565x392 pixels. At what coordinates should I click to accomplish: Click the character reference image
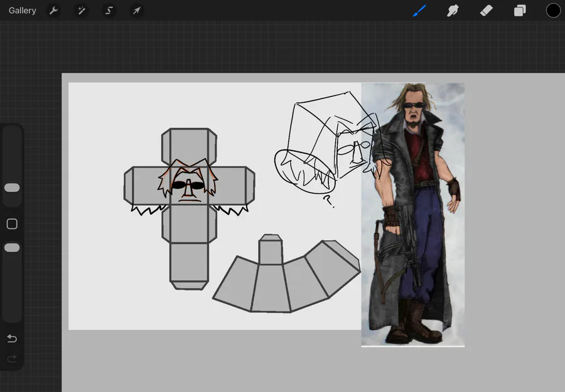click(x=413, y=215)
